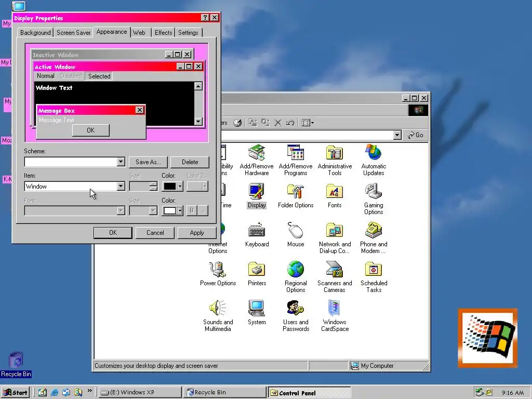Viewport: 532px width, 399px height.
Task: Click the Show Desktop quick launch icon
Action: 43,393
